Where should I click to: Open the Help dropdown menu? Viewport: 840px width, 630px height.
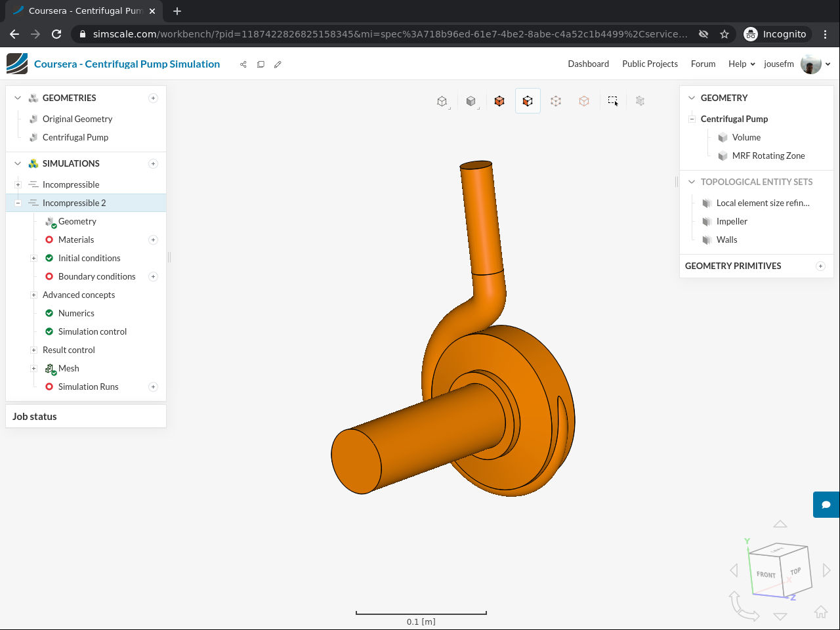tap(742, 64)
